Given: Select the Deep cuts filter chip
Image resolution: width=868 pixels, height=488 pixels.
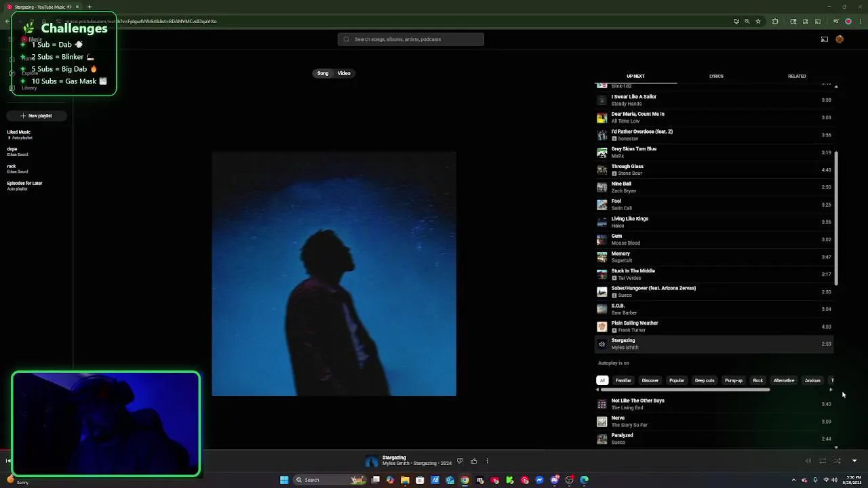Looking at the screenshot, I should pos(705,380).
